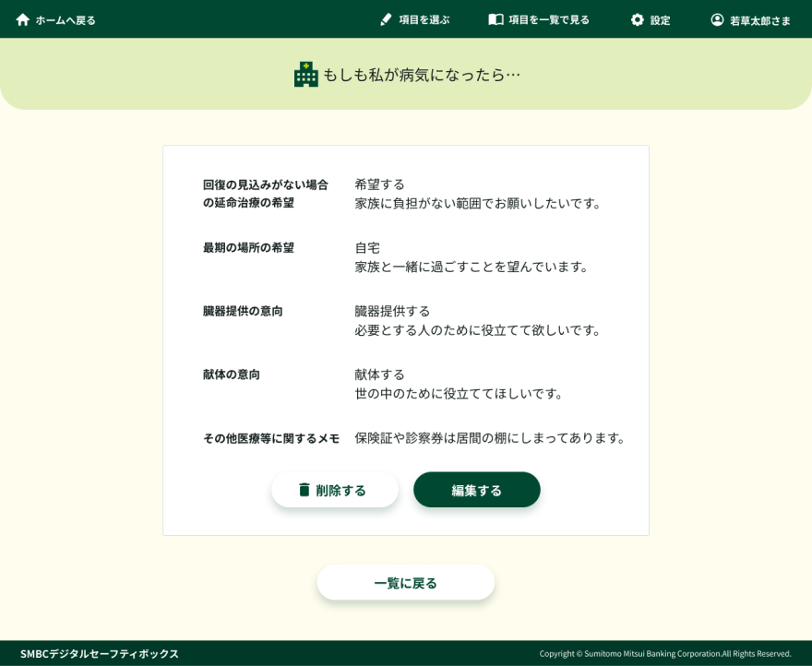Click the pencil icon beside 項目を選ぶ
The image size is (812, 666).
point(386,19)
